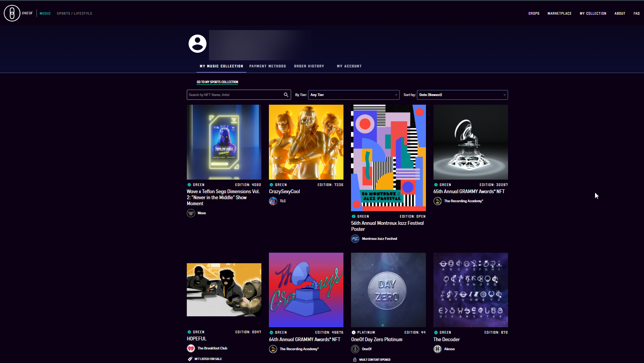Viewport: 644px width, 363px height.
Task: Click the TLC artist avatar icon
Action: (x=273, y=201)
